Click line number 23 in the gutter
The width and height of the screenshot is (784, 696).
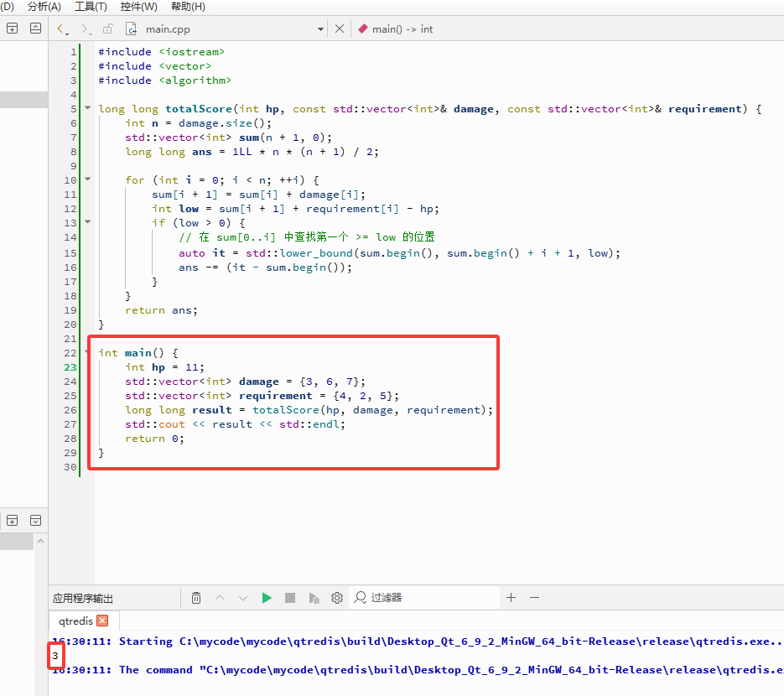[x=70, y=367]
